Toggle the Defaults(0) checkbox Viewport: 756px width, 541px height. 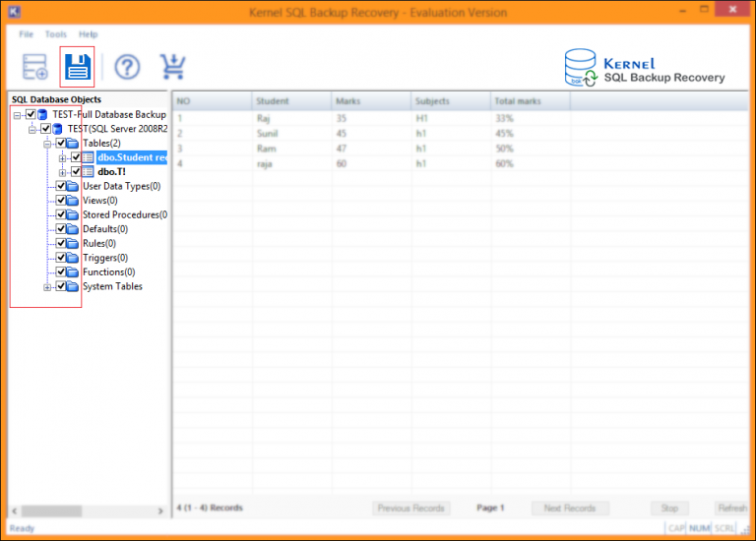pyautogui.click(x=61, y=229)
